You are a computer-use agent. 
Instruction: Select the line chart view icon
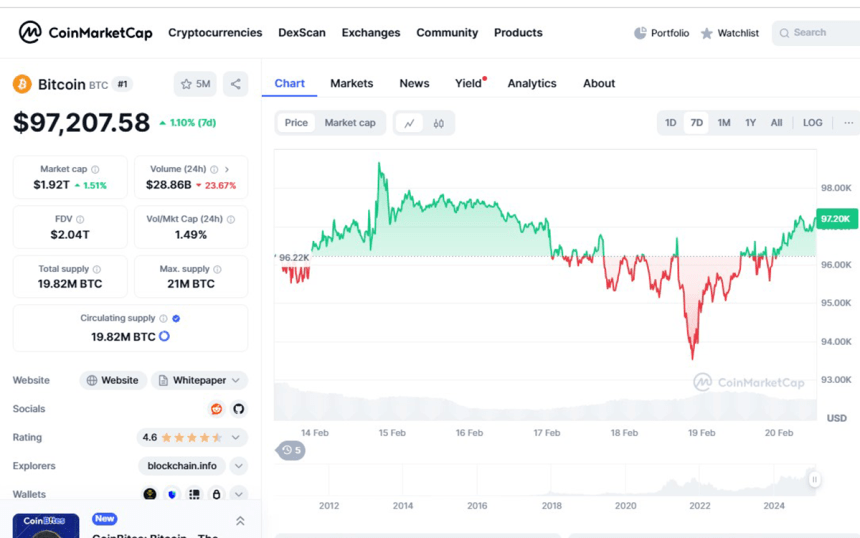pyautogui.click(x=409, y=123)
